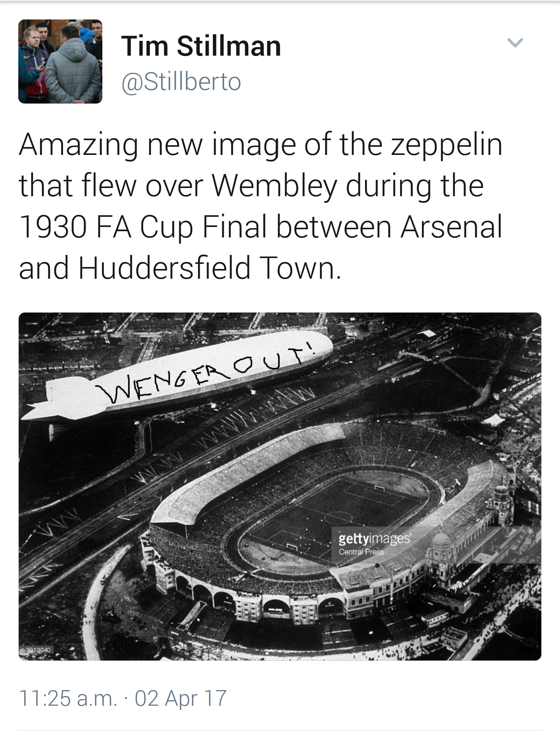Open the tweet options chevron menu
The image size is (560, 731).
tap(515, 42)
